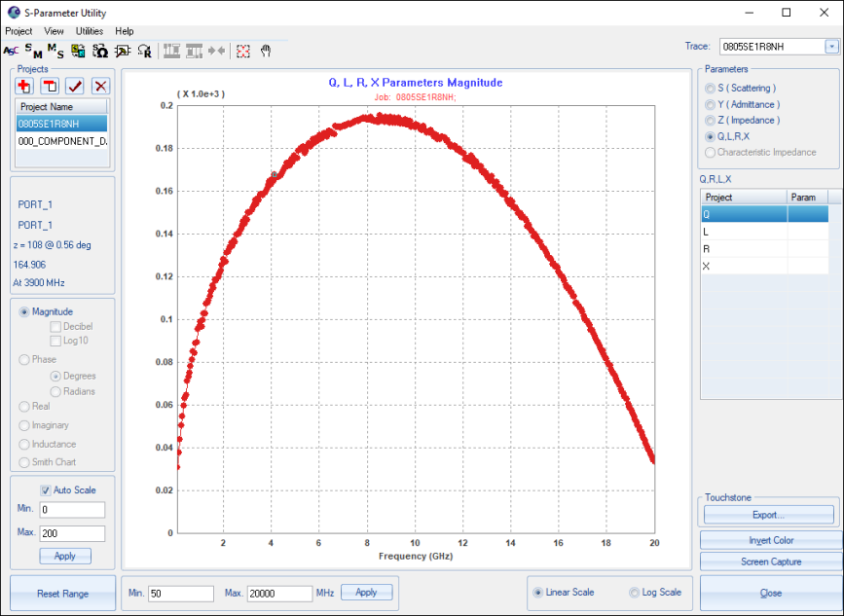This screenshot has width=844, height=616.
Task: Remove project using red minus icon
Action: [50, 87]
